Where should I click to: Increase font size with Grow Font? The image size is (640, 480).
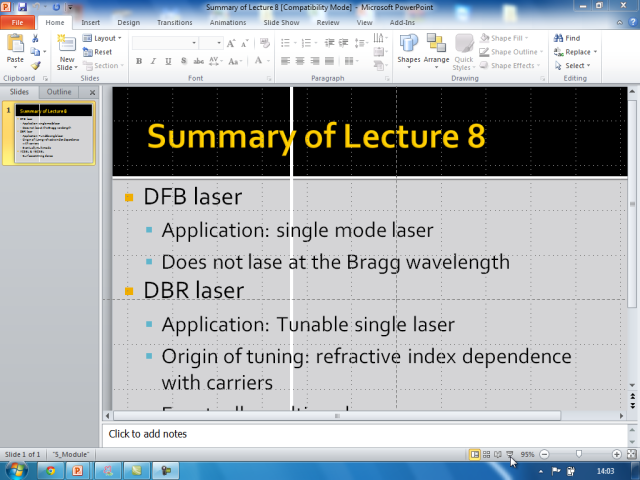(231, 43)
